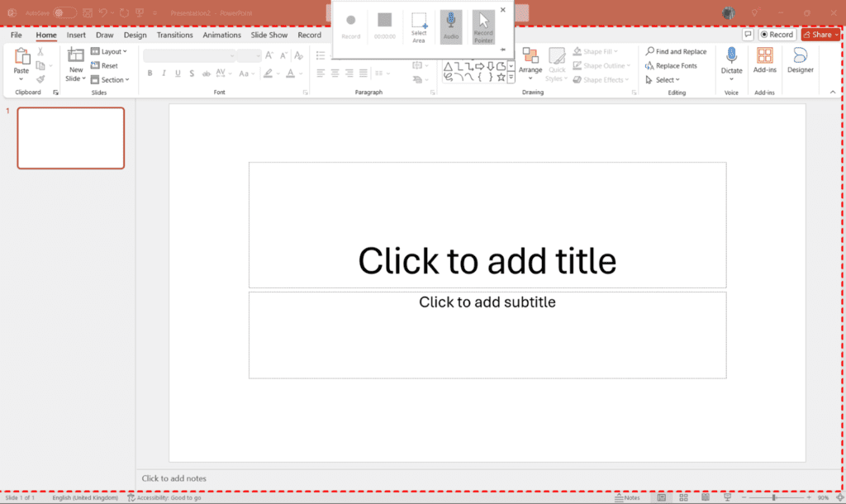Click the Share button

pyautogui.click(x=820, y=34)
